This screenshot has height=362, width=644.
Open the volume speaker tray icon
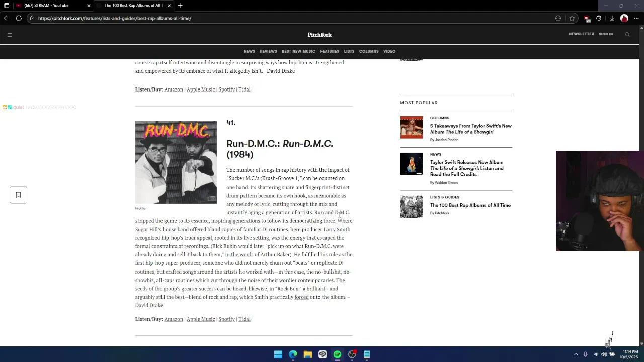604,354
